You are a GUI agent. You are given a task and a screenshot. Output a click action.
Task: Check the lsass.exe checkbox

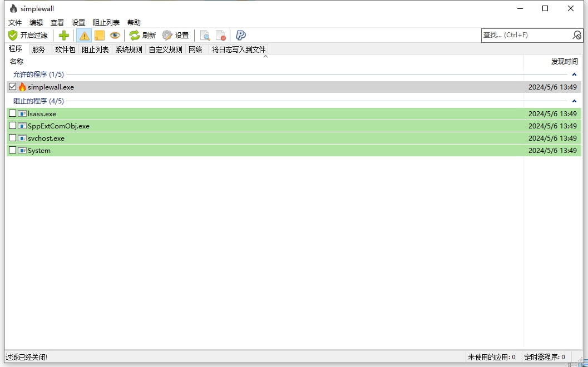click(12, 113)
